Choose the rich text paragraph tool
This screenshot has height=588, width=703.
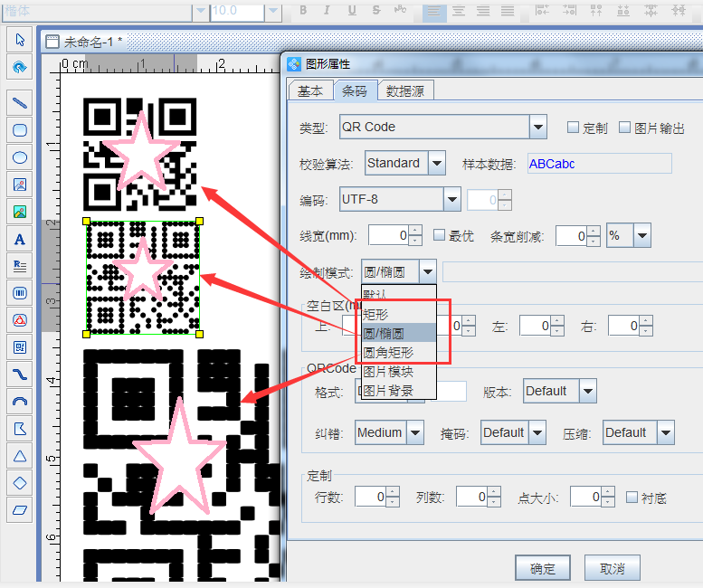pyautogui.click(x=20, y=266)
